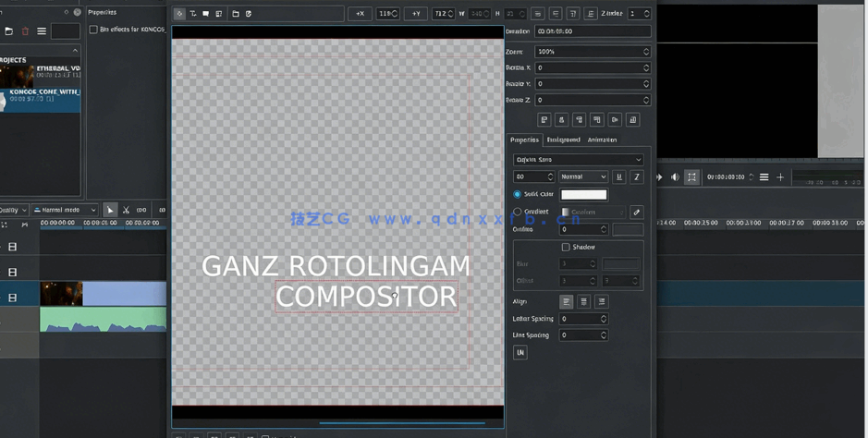Enable the Shadow checkbox
Viewport: 868px width, 438px height.
pyautogui.click(x=566, y=248)
